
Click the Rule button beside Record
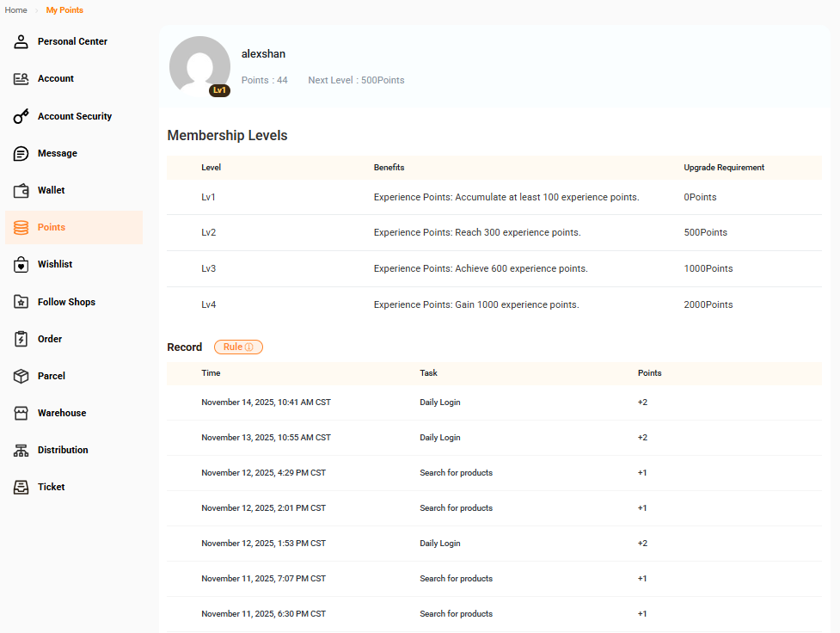click(238, 347)
